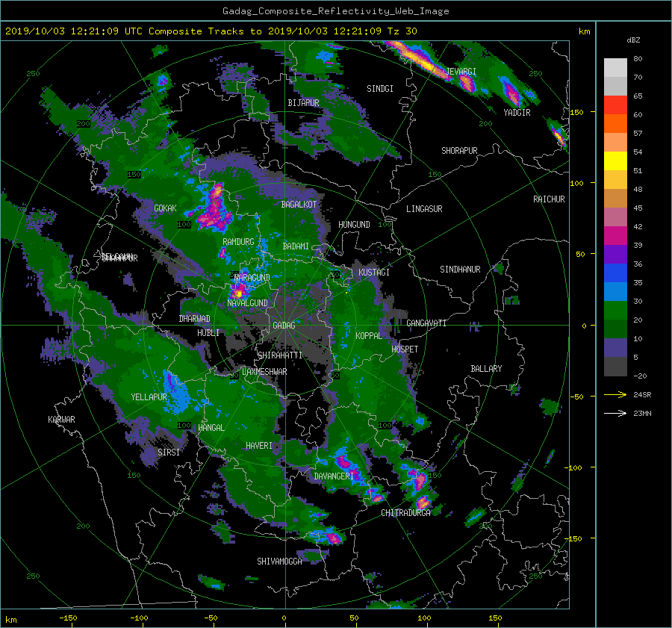This screenshot has height=628, width=672.
Task: Click the JEVARGI location label
Action: [461, 72]
